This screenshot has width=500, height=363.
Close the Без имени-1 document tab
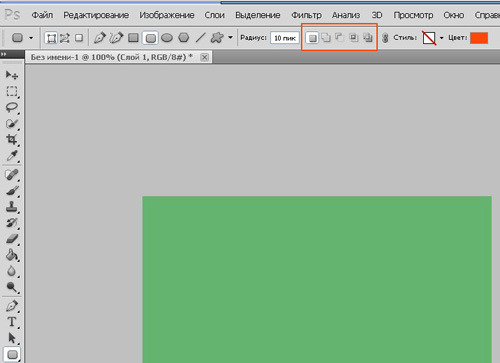[x=205, y=57]
